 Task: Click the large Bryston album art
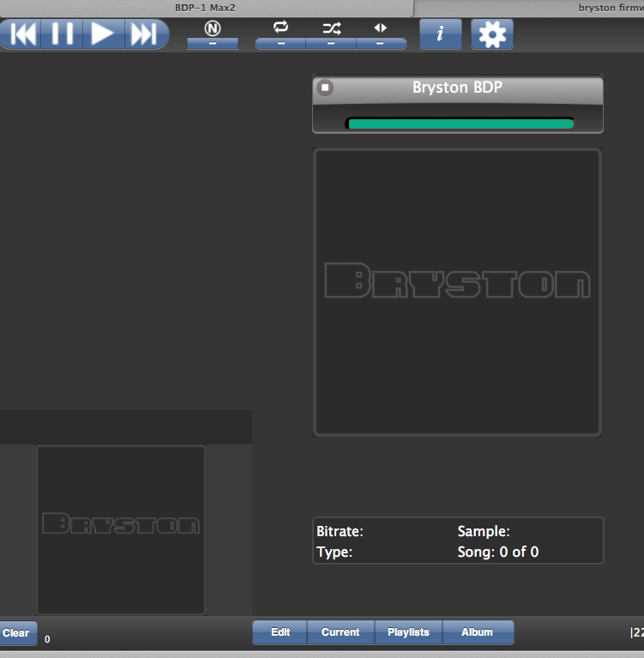tap(457, 292)
